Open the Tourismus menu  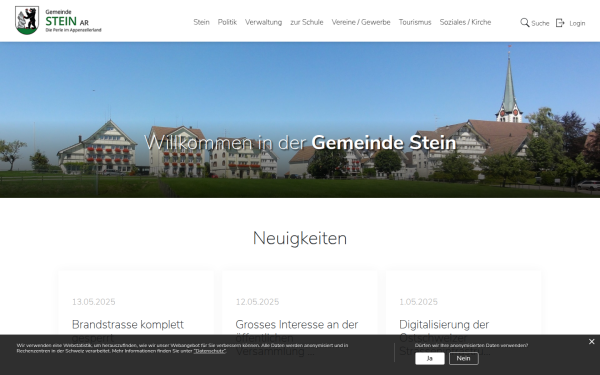point(415,22)
